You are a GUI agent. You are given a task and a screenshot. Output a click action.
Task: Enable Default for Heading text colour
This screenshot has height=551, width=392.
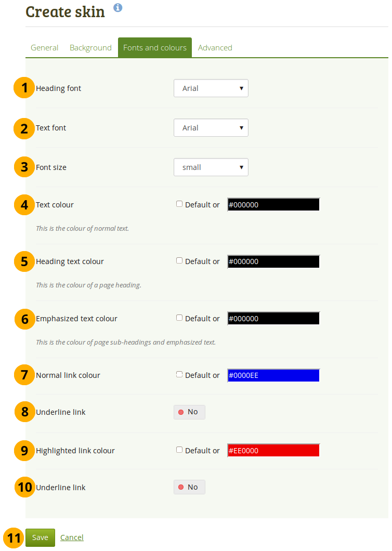coord(179,261)
